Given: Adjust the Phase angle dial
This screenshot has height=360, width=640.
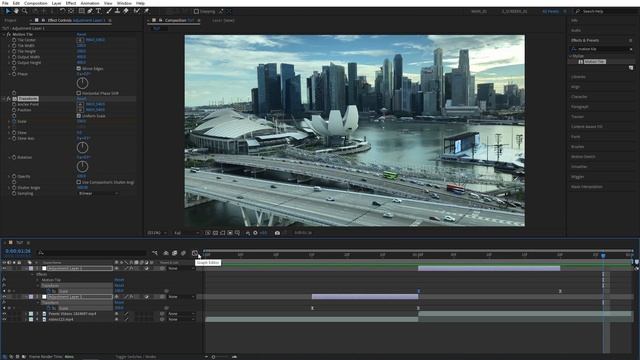Looking at the screenshot, I should click(x=82, y=83).
